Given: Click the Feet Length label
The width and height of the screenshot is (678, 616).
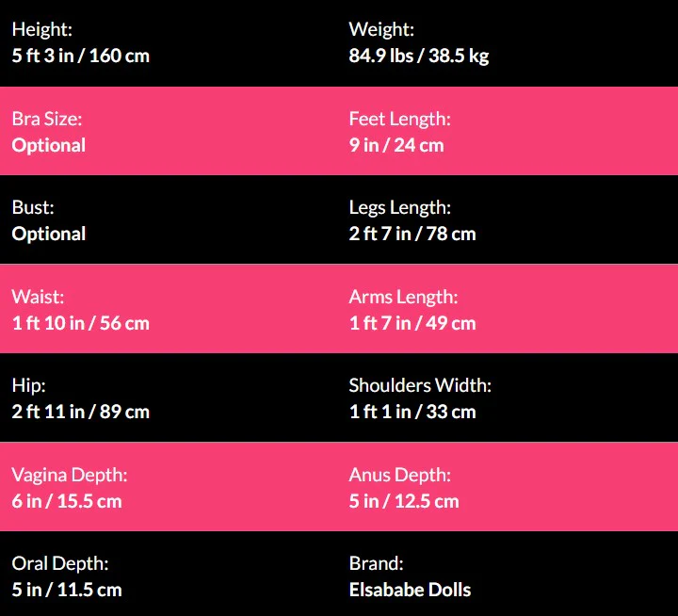Looking at the screenshot, I should [x=399, y=120].
